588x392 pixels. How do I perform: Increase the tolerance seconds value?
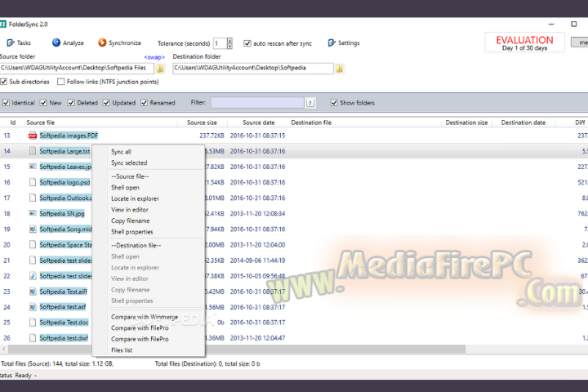(229, 41)
